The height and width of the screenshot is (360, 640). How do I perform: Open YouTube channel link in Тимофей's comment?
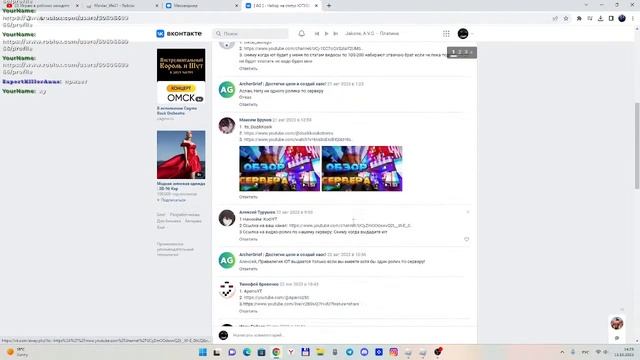[x=276, y=298]
